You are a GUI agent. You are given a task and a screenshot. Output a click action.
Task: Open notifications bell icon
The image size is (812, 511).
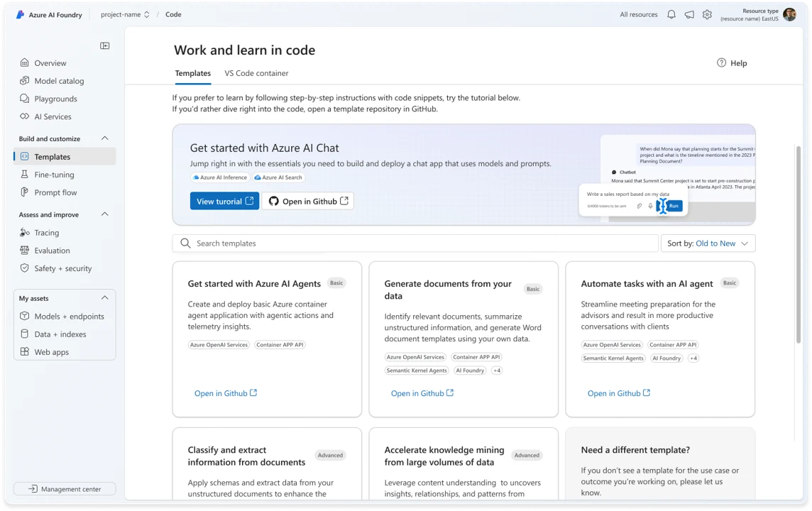tap(671, 14)
